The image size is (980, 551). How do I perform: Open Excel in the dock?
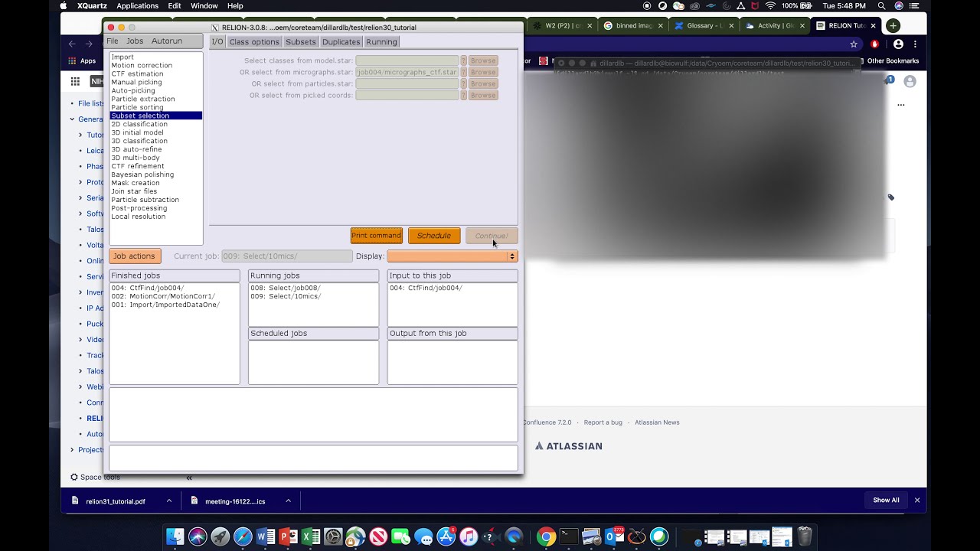coord(310,537)
